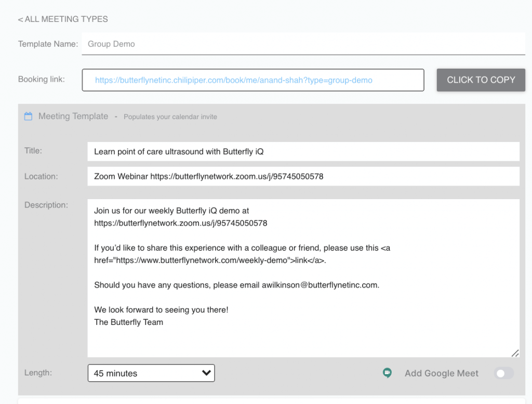
Task: Click the Meeting Template section heading
Action: [x=73, y=116]
